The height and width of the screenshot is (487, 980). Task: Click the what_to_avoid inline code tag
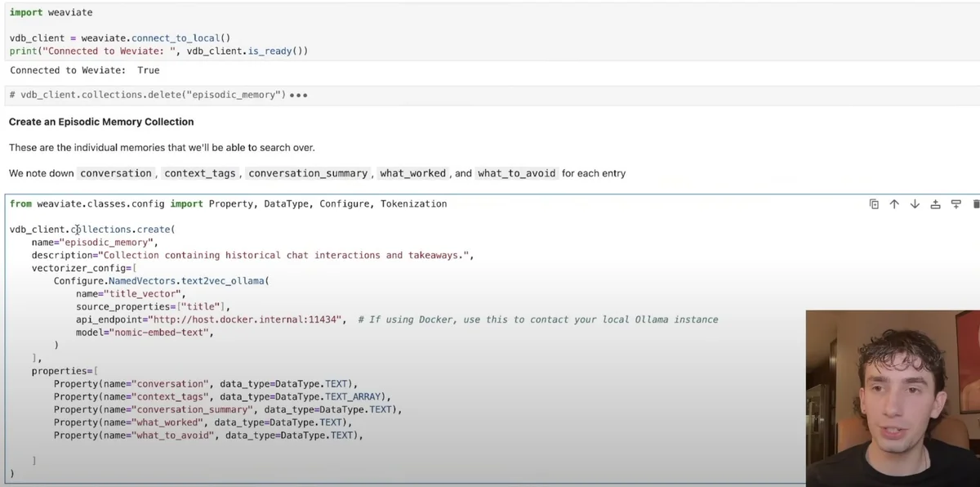(516, 173)
